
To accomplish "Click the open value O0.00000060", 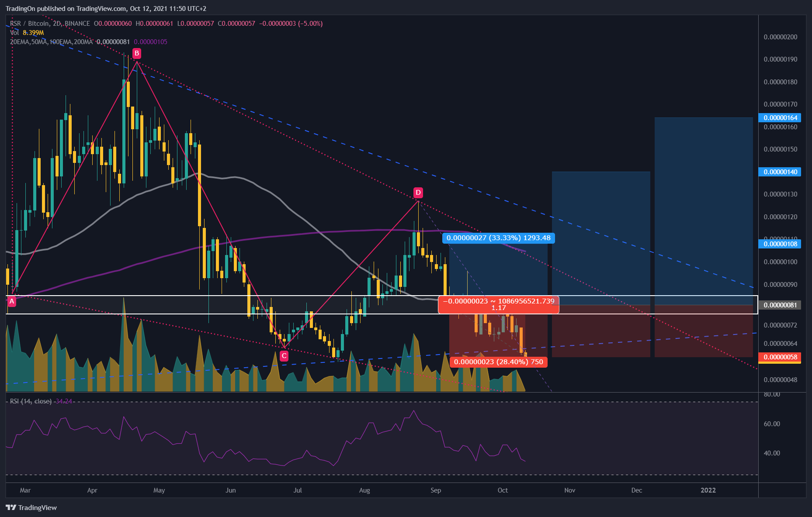I will point(113,24).
